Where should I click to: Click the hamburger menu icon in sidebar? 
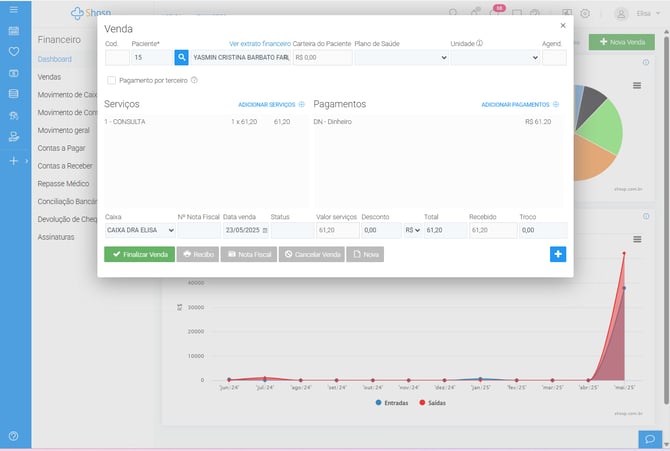[13, 9]
